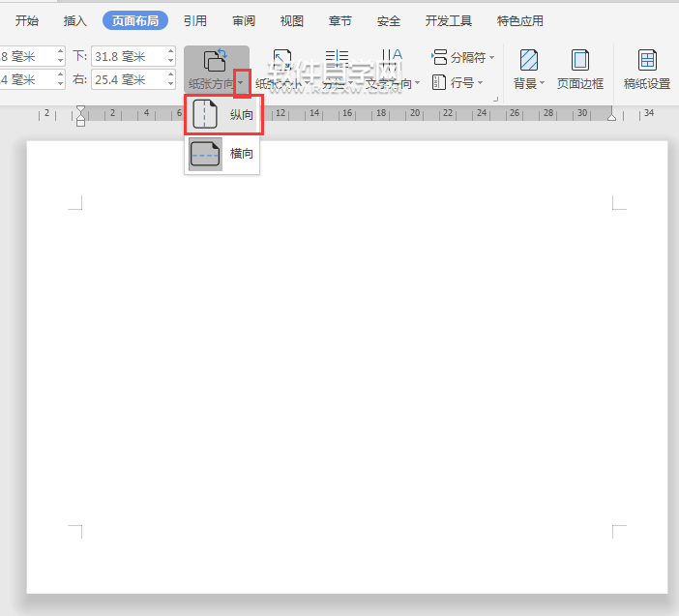Image resolution: width=679 pixels, height=616 pixels.
Task: Decrease the 下 bottom margin value
Action: pyautogui.click(x=170, y=61)
